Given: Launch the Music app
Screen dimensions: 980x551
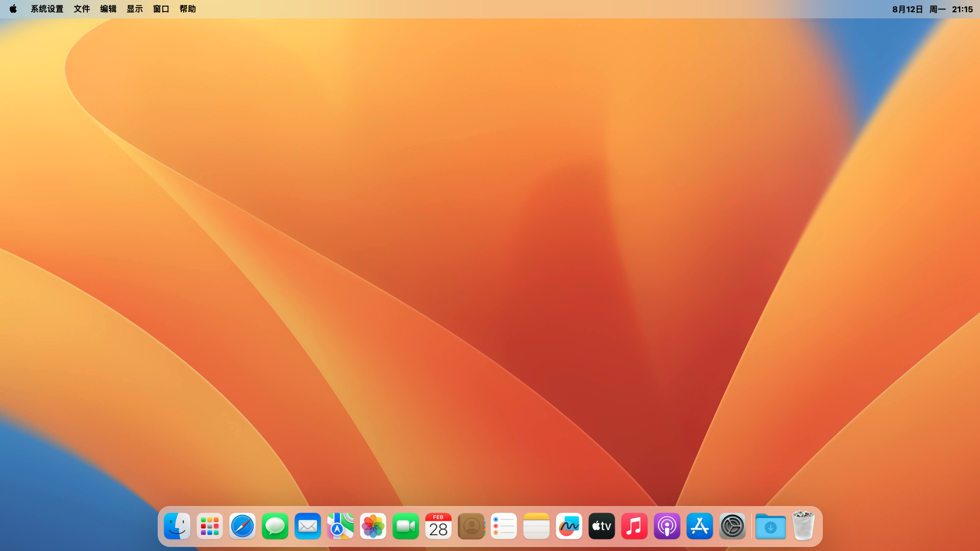Looking at the screenshot, I should pyautogui.click(x=634, y=526).
